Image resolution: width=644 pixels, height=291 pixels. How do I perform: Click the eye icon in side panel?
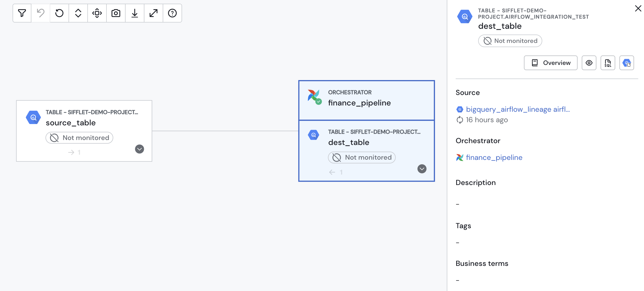[589, 63]
